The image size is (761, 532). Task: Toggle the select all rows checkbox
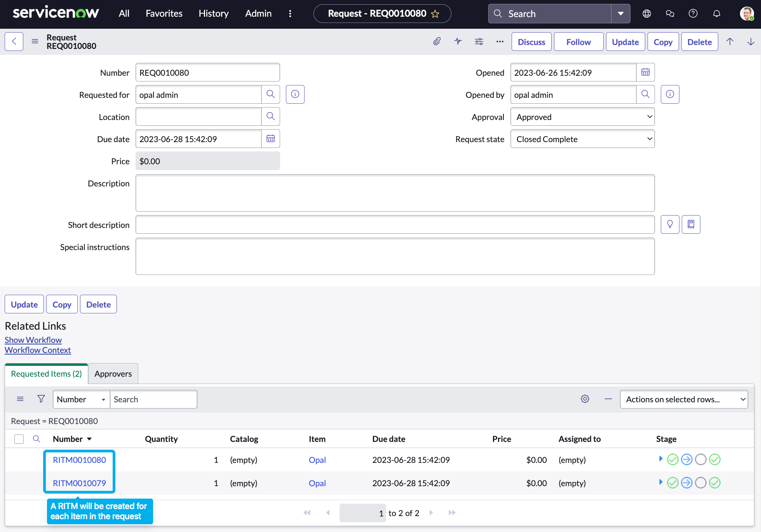[x=19, y=439]
